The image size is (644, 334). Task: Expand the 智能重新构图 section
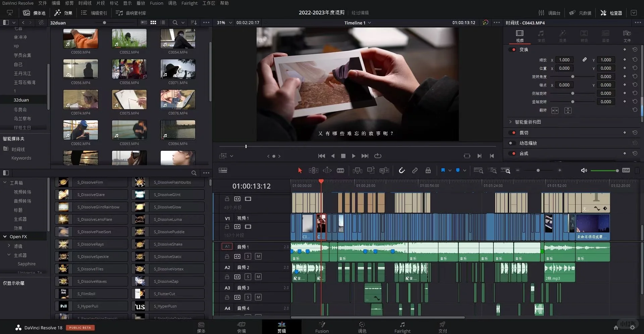[x=511, y=122]
